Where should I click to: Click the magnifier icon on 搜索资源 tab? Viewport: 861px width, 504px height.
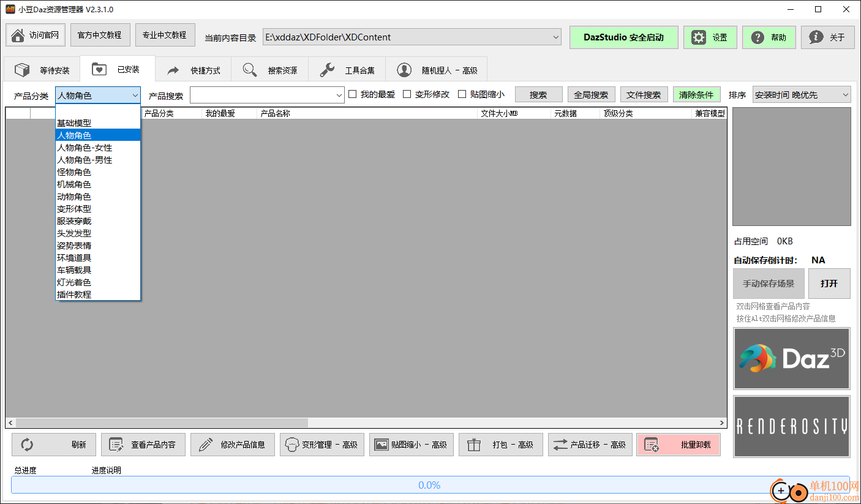point(250,70)
